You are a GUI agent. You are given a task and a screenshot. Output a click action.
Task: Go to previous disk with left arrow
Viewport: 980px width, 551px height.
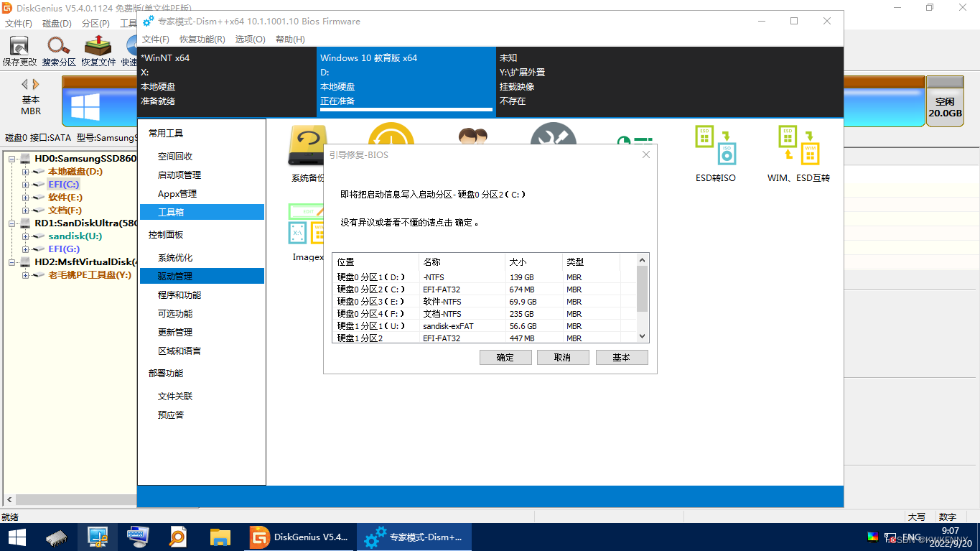coord(25,84)
